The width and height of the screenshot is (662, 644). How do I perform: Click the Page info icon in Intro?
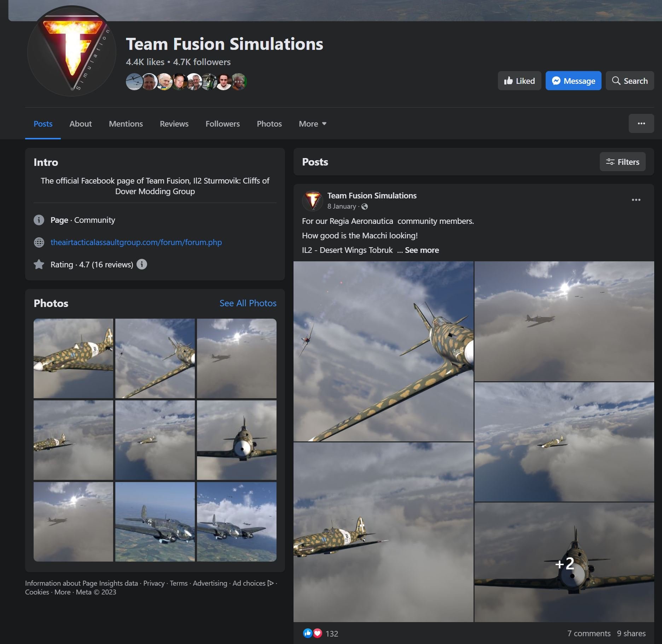click(39, 220)
